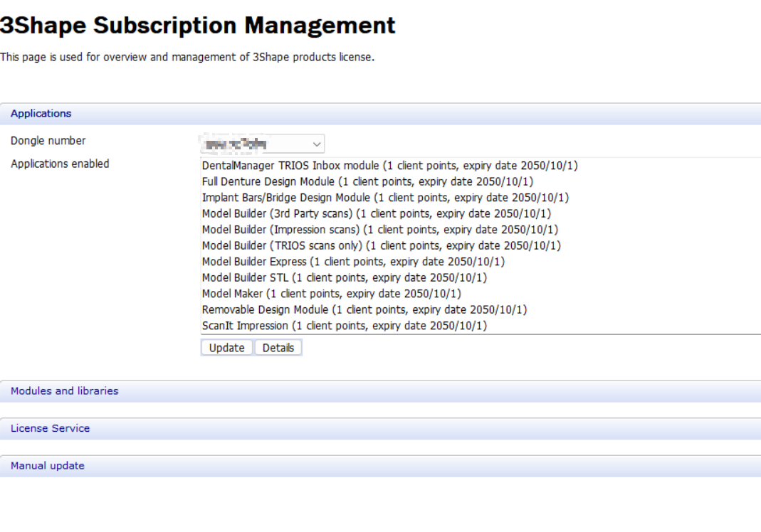Select the Model Builder STL entry
Screen dimensions: 761x532
coord(344,278)
